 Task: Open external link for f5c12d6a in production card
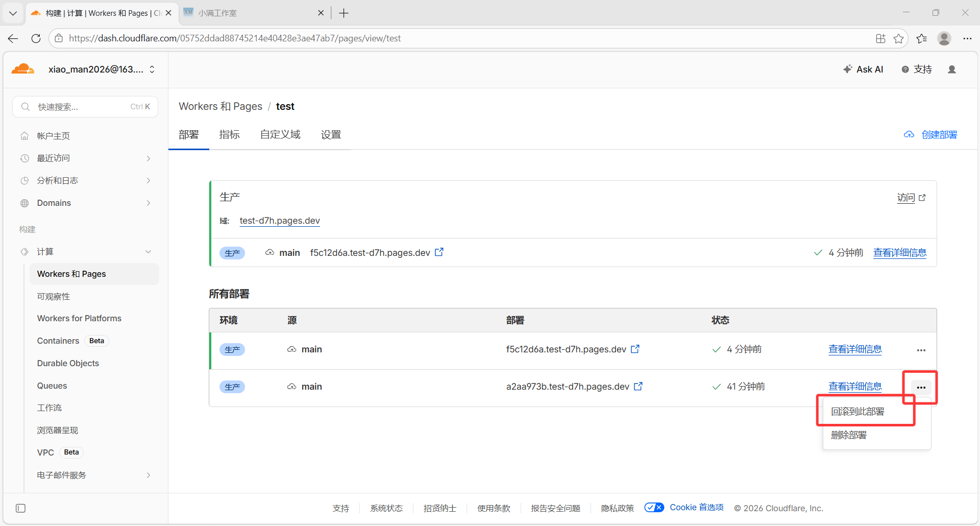coord(439,252)
